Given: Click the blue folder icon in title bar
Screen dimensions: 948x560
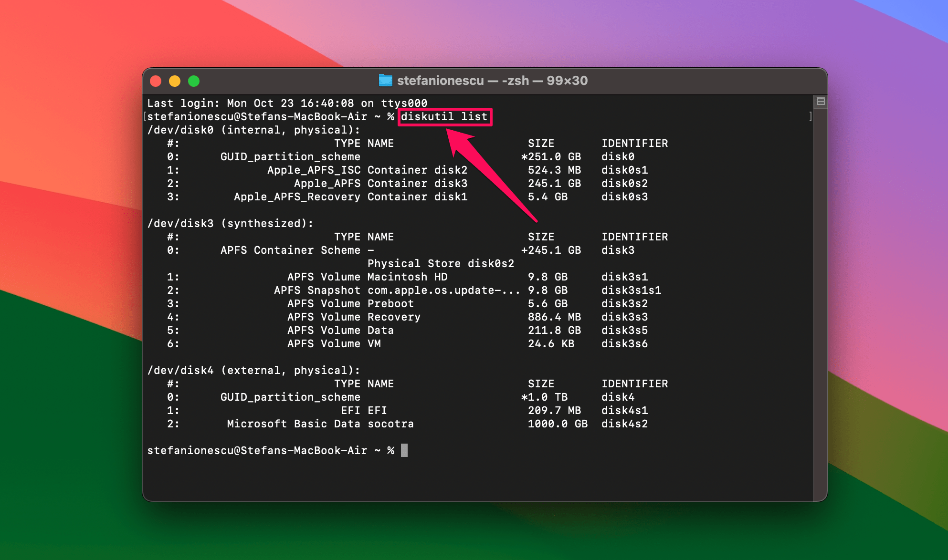Looking at the screenshot, I should 385,81.
